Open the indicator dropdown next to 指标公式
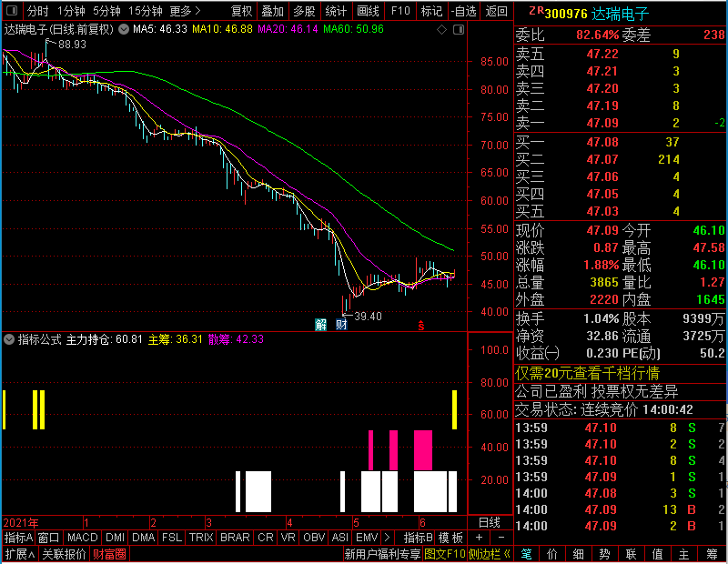The image size is (728, 564). (9, 339)
